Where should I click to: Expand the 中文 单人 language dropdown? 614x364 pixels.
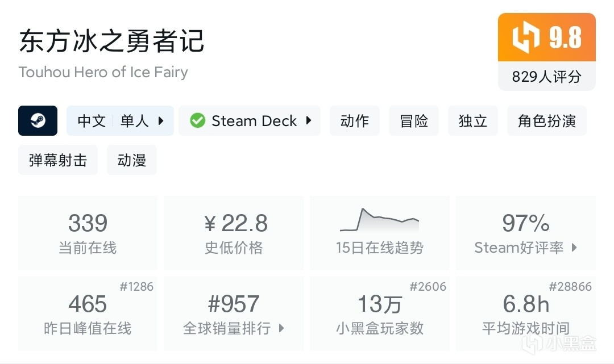(161, 121)
